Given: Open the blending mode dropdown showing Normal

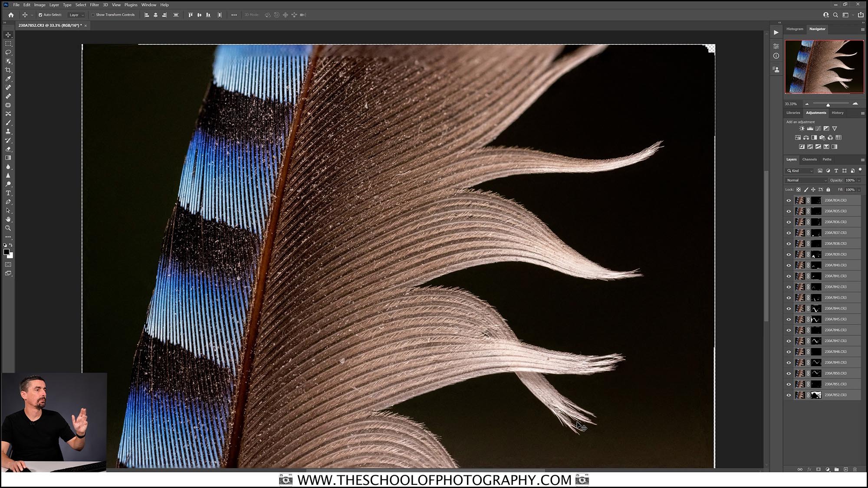Looking at the screenshot, I should tap(805, 180).
